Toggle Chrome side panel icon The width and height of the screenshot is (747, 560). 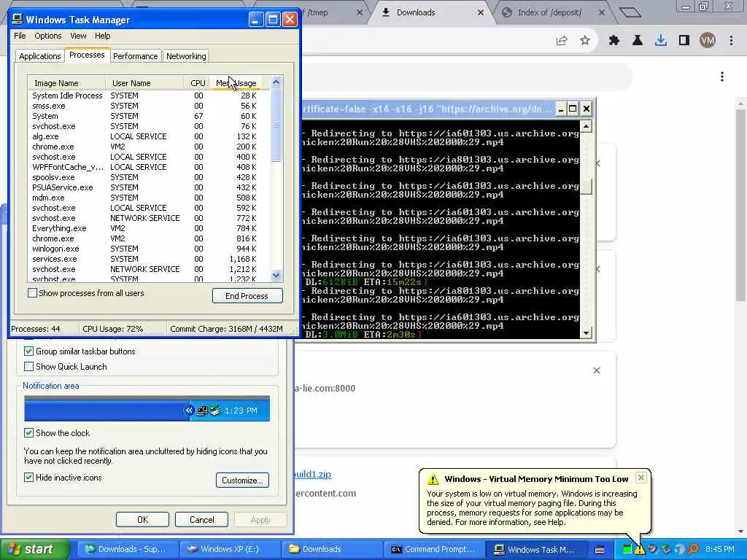click(684, 41)
